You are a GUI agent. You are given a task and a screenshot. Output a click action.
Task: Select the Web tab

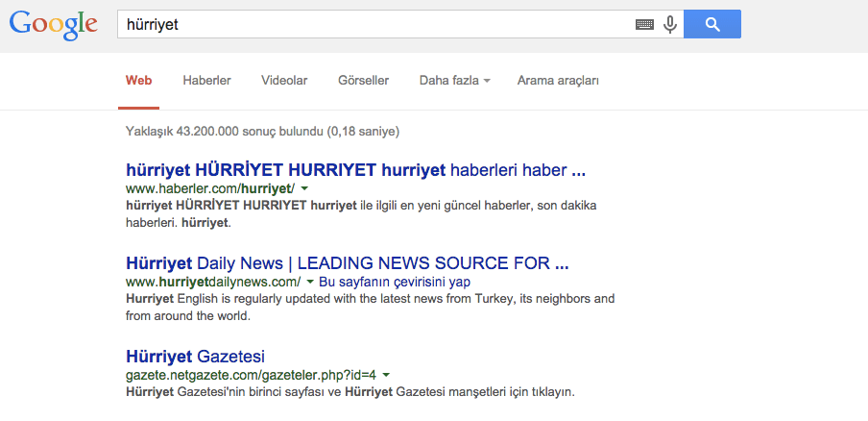(138, 81)
